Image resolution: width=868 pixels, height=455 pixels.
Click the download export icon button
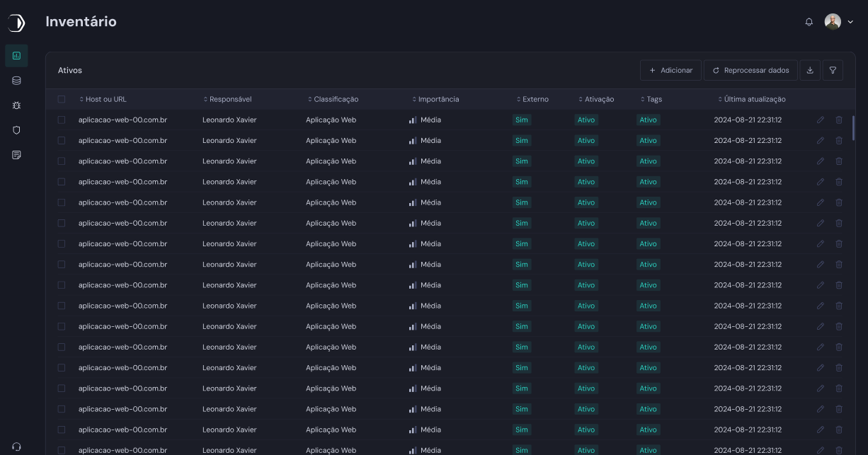coord(810,70)
